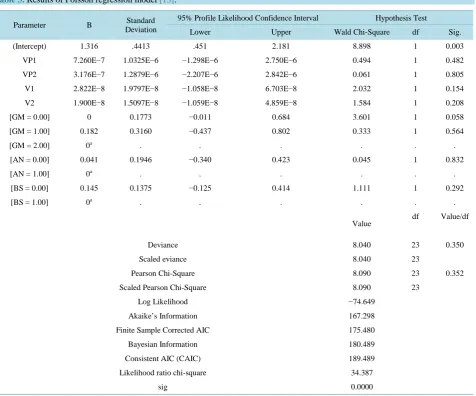Screen dimensions: 476x396
Task: Select the 'Wald Chi-Square' sub-header
Action: pos(362,32)
